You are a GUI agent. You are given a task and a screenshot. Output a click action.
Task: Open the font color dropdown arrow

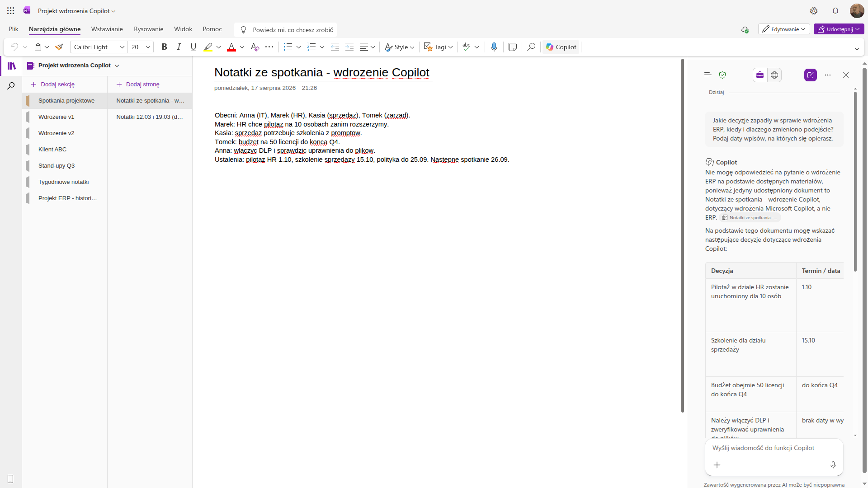coord(242,47)
